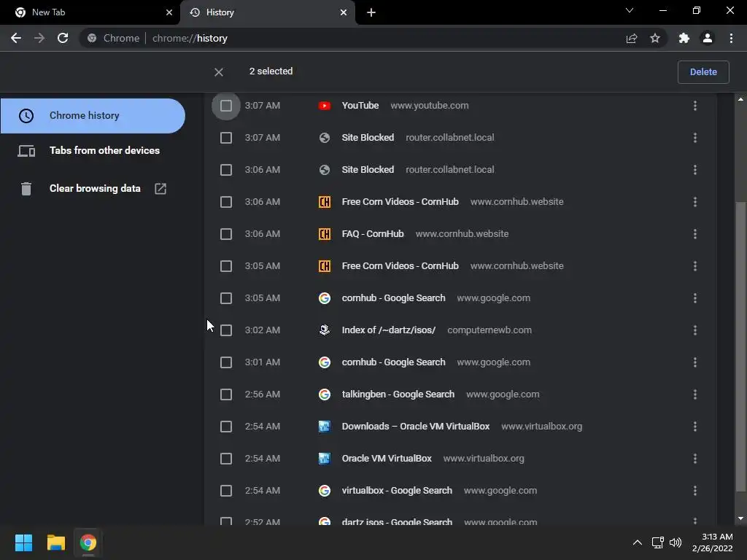
Task: Click the network icon in system tray
Action: click(657, 542)
